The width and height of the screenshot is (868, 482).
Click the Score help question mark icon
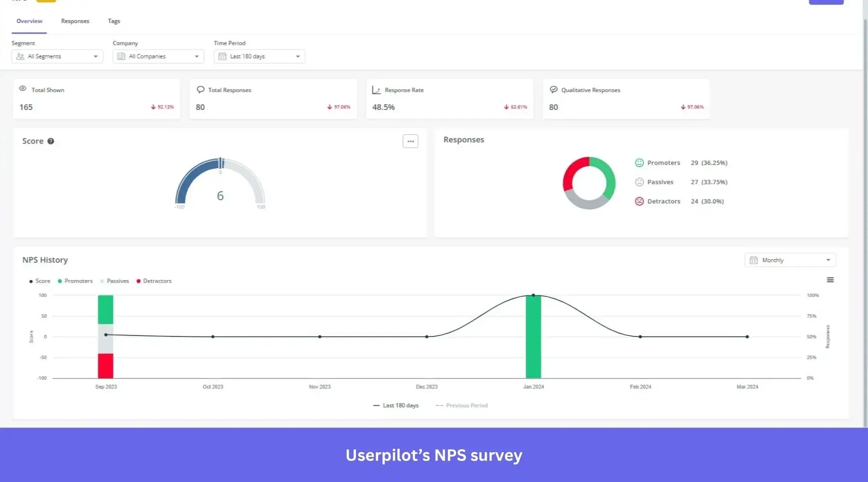pyautogui.click(x=51, y=141)
